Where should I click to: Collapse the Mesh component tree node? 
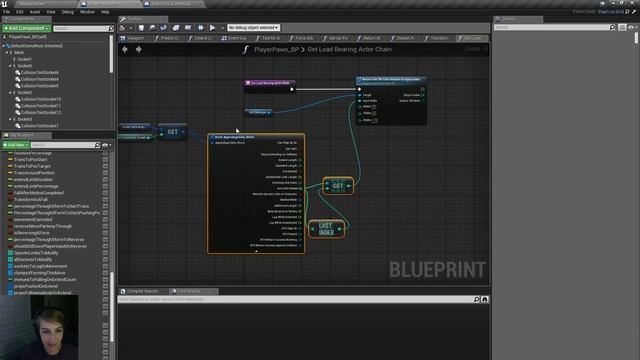[7, 53]
